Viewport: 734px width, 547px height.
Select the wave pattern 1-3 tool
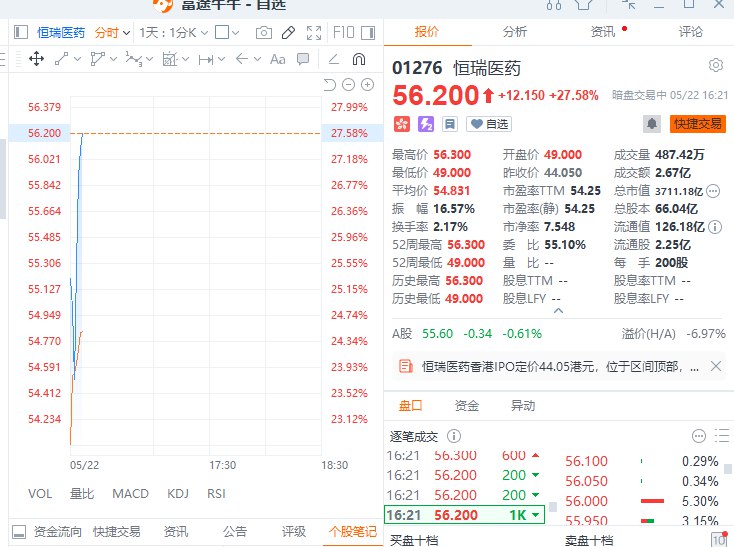click(x=134, y=59)
